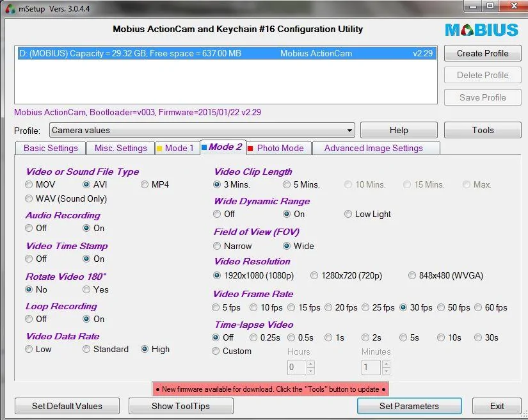Click the mSetup title bar app icon
The image size is (528, 420).
click(x=10, y=8)
